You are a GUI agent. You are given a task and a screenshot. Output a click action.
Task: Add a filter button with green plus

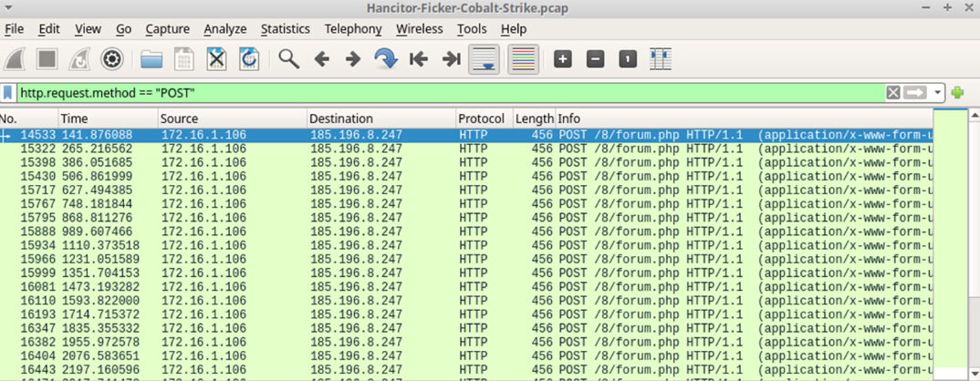957,93
